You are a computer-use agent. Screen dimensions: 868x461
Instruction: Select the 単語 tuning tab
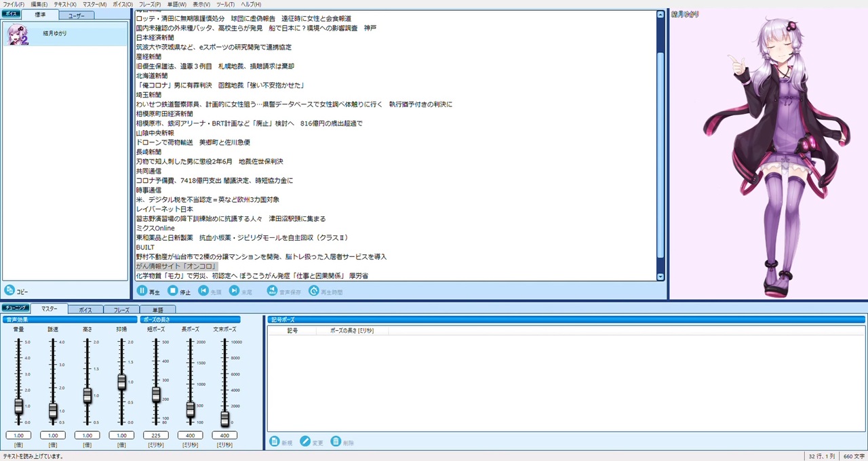(x=157, y=310)
